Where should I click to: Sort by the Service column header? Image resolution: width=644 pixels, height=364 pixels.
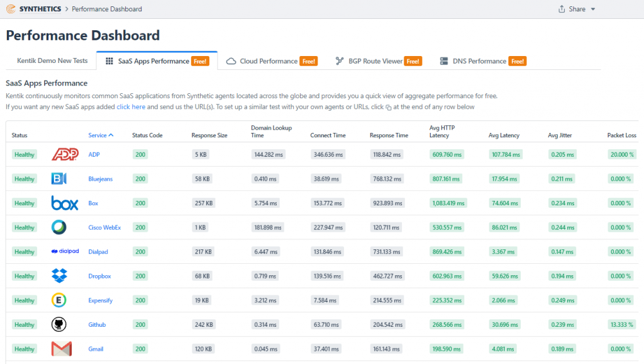click(101, 135)
